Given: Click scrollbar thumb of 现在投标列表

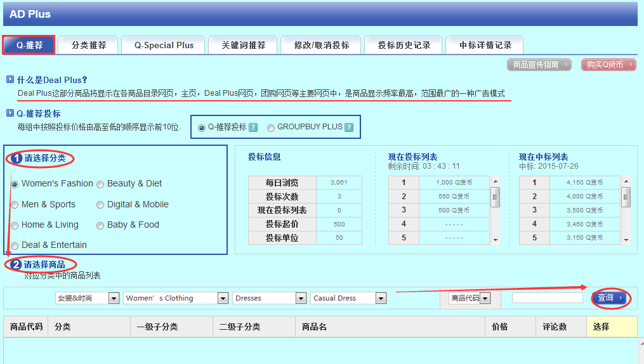Looking at the screenshot, I should 496,197.
